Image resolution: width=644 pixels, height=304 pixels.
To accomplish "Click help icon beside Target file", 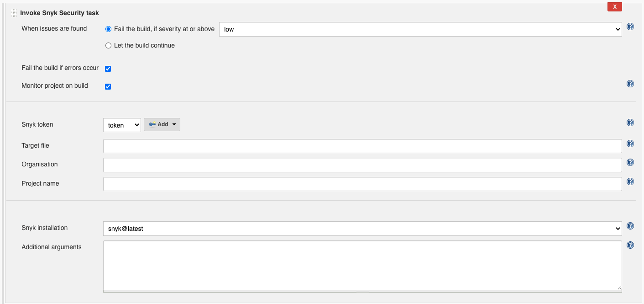I will (x=630, y=144).
